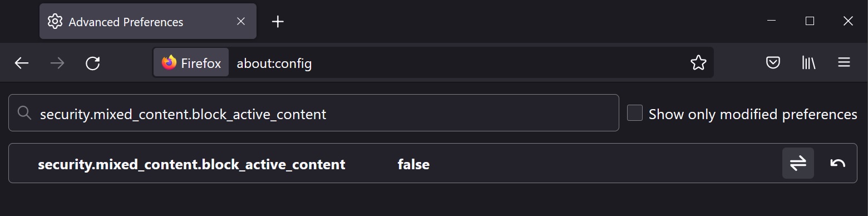Screen dimensions: 868x216
Task: Toggle the block_active_content preference value
Action: 798,163
